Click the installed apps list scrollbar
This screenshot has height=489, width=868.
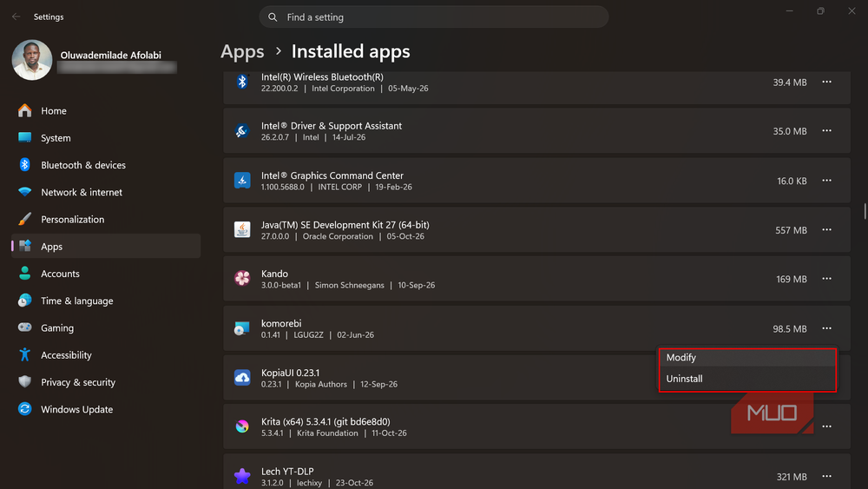[x=865, y=211]
